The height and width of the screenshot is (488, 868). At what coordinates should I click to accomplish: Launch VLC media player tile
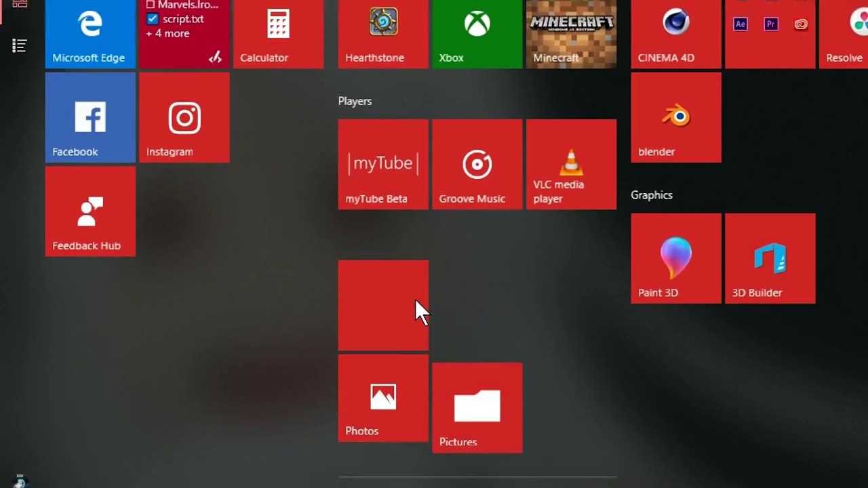coord(572,165)
